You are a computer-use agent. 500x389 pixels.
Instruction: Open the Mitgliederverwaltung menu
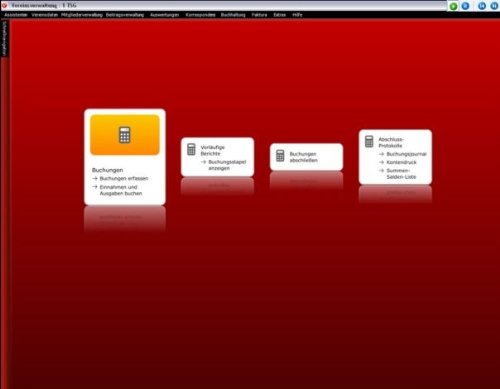(x=82, y=15)
